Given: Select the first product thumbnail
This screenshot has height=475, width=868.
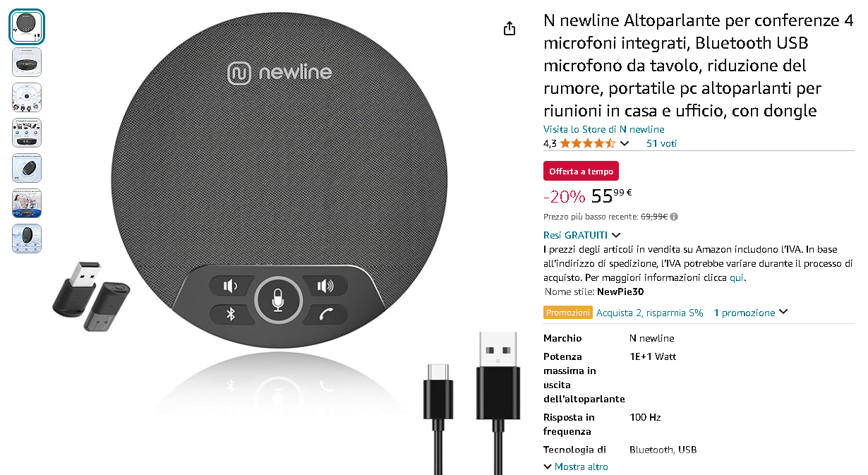Looking at the screenshot, I should click(27, 27).
